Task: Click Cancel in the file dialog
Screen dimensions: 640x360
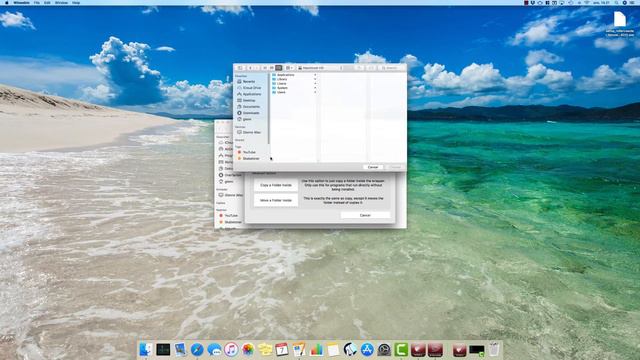Action: click(373, 167)
